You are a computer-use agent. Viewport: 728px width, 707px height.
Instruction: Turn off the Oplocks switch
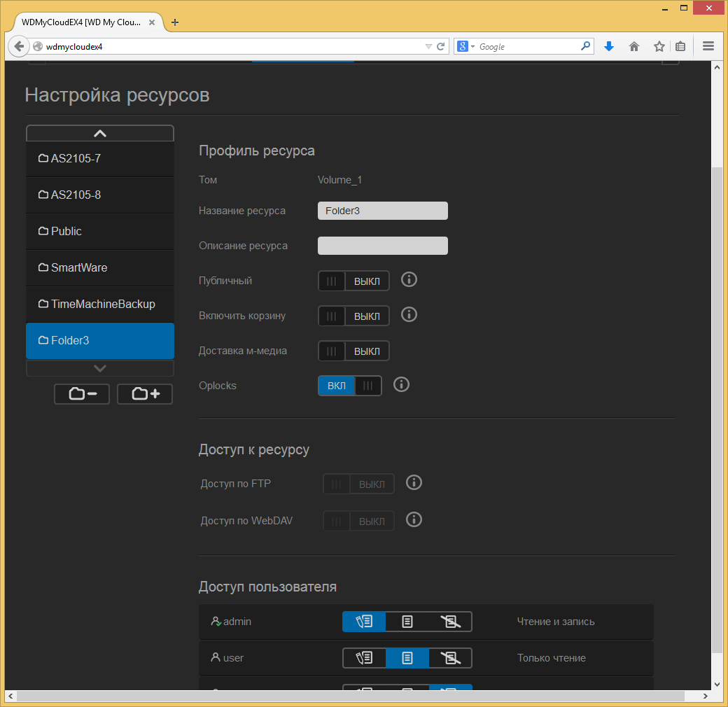[350, 386]
